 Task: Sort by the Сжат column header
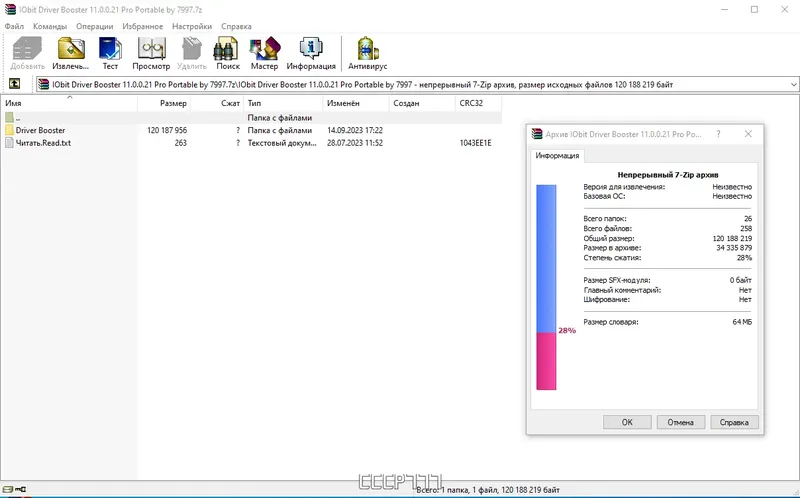217,103
